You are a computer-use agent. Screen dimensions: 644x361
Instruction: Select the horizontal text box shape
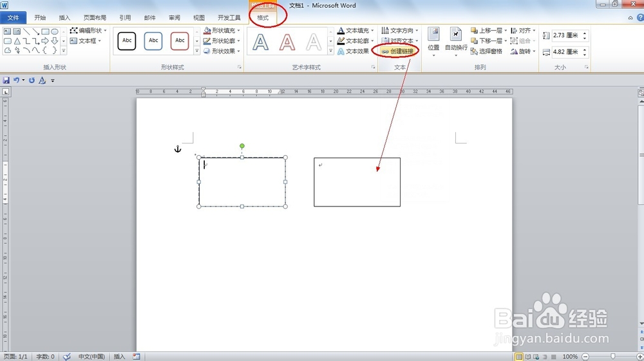click(7, 31)
